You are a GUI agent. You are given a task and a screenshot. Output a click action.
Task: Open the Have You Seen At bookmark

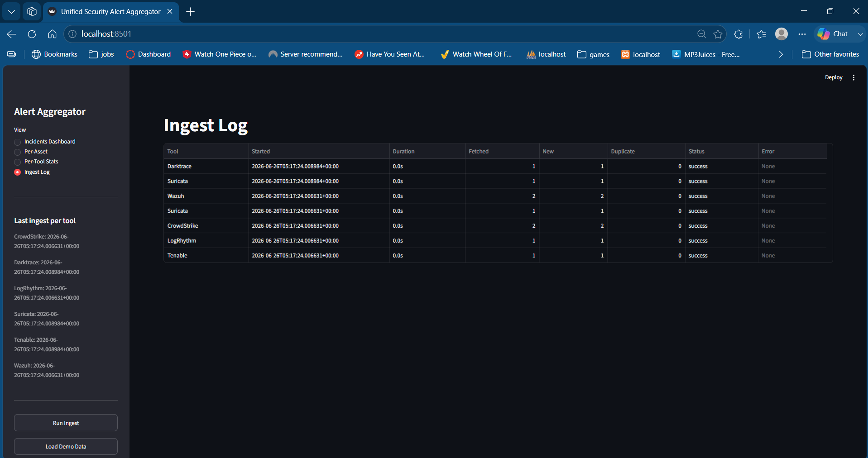click(x=390, y=54)
